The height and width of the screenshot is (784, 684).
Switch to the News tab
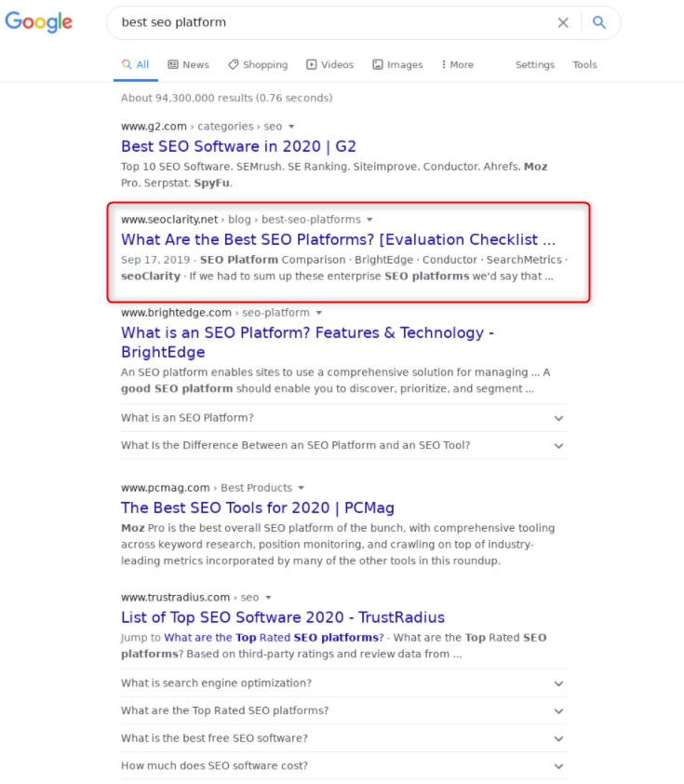click(188, 64)
